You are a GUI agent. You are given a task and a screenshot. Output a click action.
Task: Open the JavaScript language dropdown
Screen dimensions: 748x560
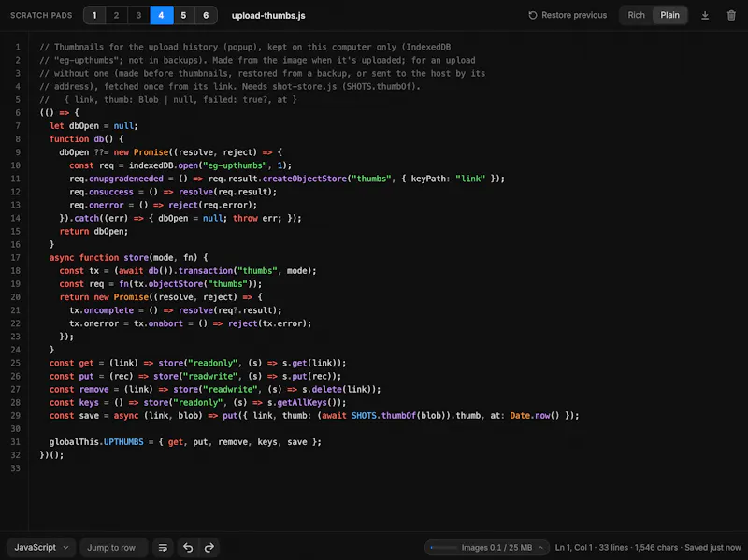point(41,547)
